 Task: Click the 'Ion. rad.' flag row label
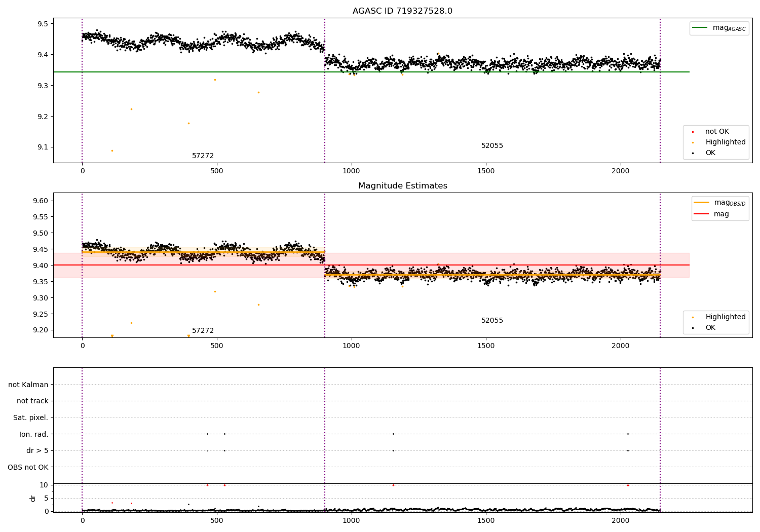34,434
